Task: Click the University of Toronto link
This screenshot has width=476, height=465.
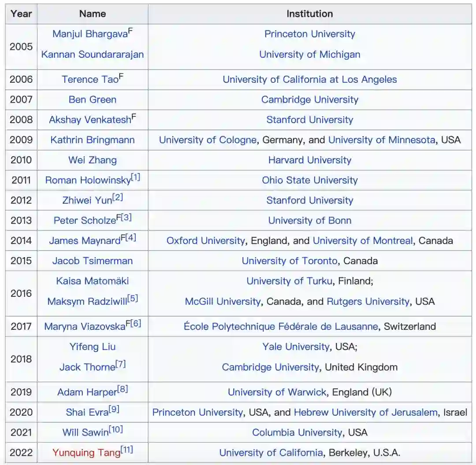Action: coord(290,261)
